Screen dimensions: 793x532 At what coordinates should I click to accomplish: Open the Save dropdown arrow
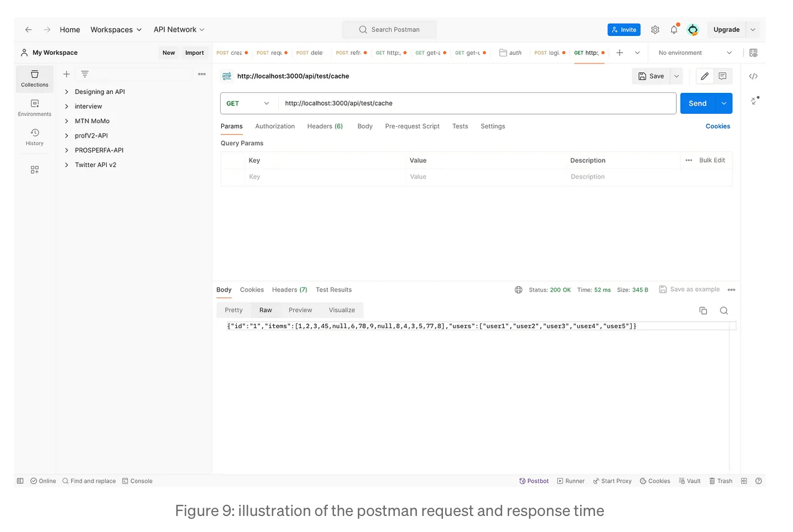pos(676,76)
